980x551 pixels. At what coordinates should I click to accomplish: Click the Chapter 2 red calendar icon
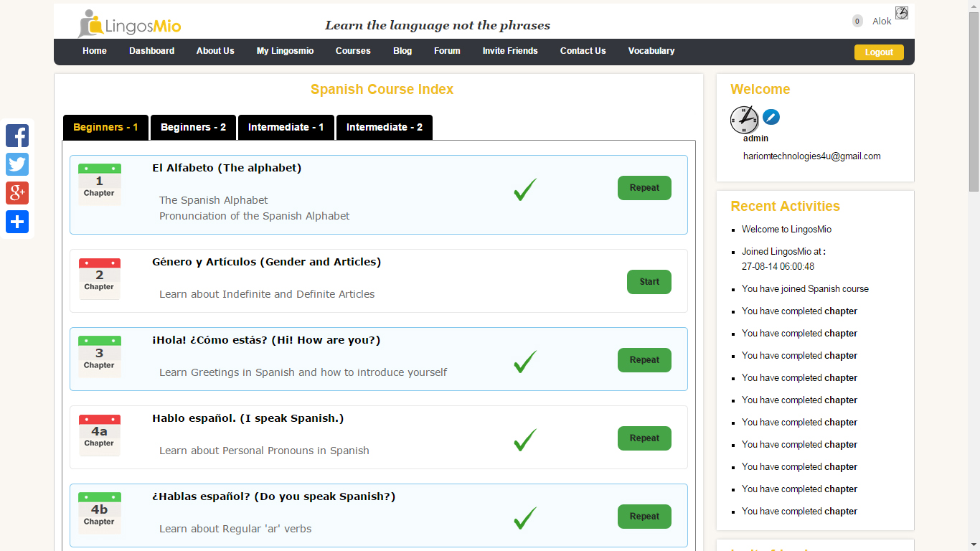pos(99,278)
